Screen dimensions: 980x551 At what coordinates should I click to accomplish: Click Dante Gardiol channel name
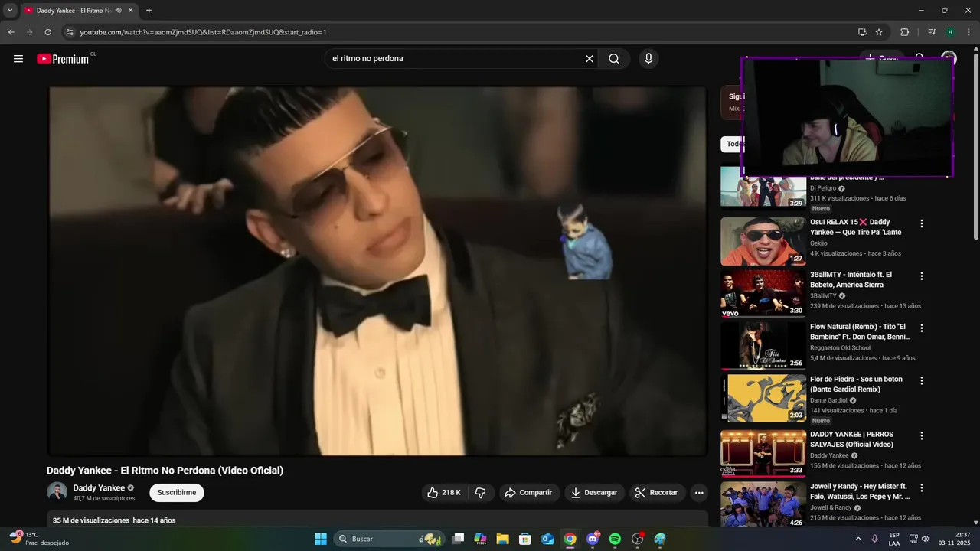pos(828,400)
